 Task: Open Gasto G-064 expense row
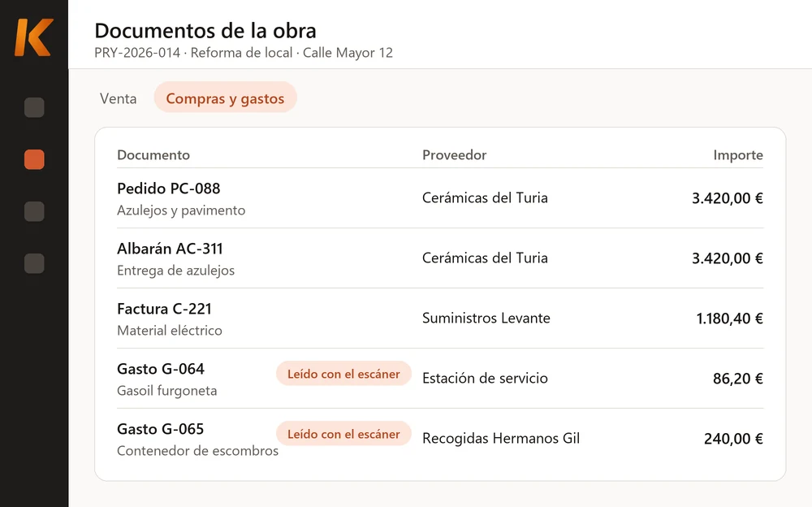click(x=439, y=379)
